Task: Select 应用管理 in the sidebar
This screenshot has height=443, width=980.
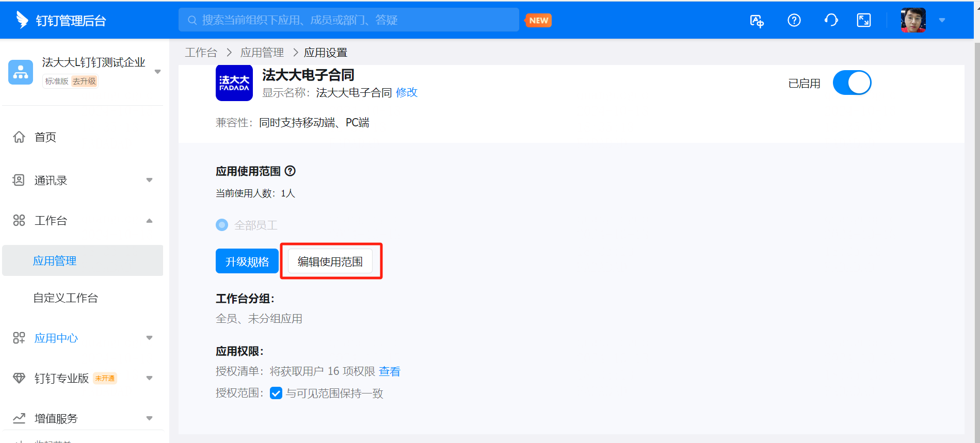Action: pos(83,260)
